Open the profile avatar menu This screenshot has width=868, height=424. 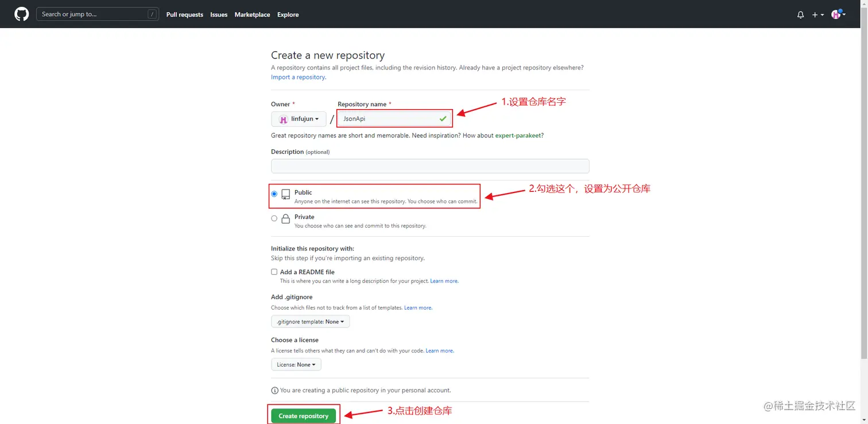click(836, 14)
